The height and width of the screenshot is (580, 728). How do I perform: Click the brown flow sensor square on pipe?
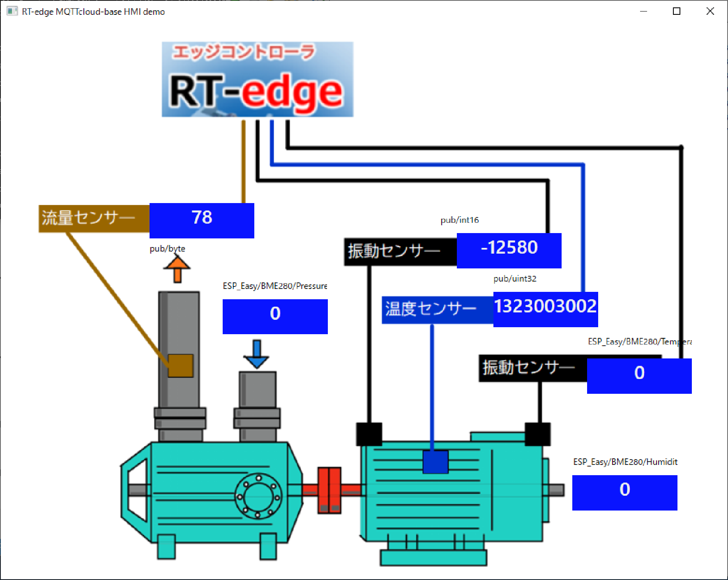tap(180, 366)
